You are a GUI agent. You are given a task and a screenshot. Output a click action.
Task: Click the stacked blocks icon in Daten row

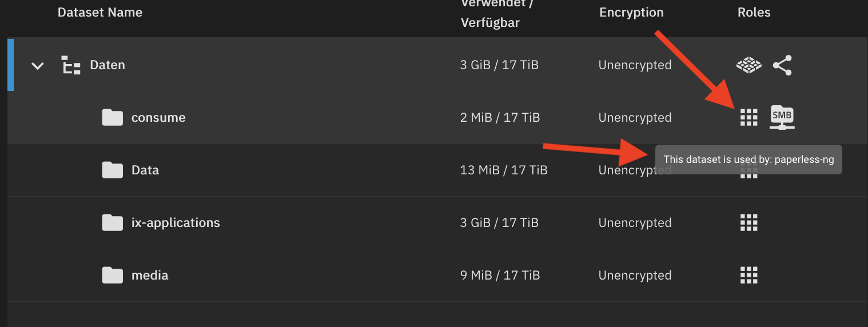point(748,65)
